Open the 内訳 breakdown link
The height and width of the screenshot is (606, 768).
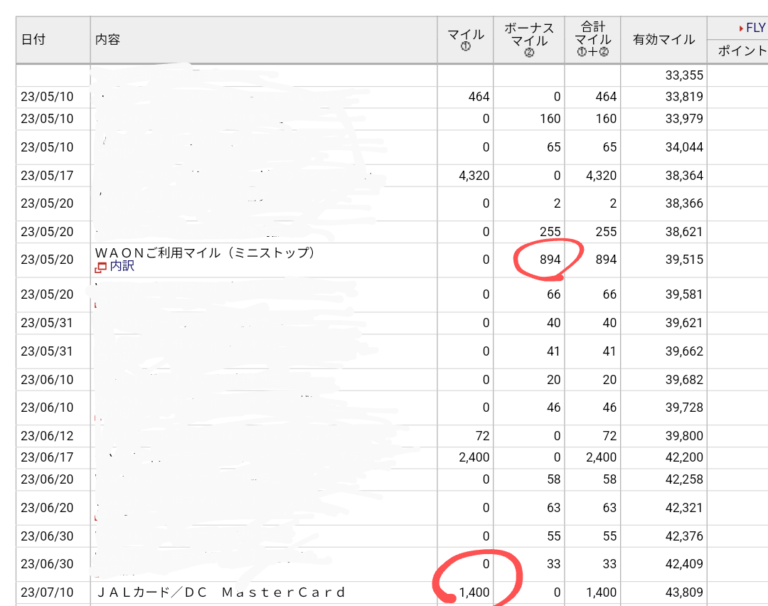coord(121,268)
